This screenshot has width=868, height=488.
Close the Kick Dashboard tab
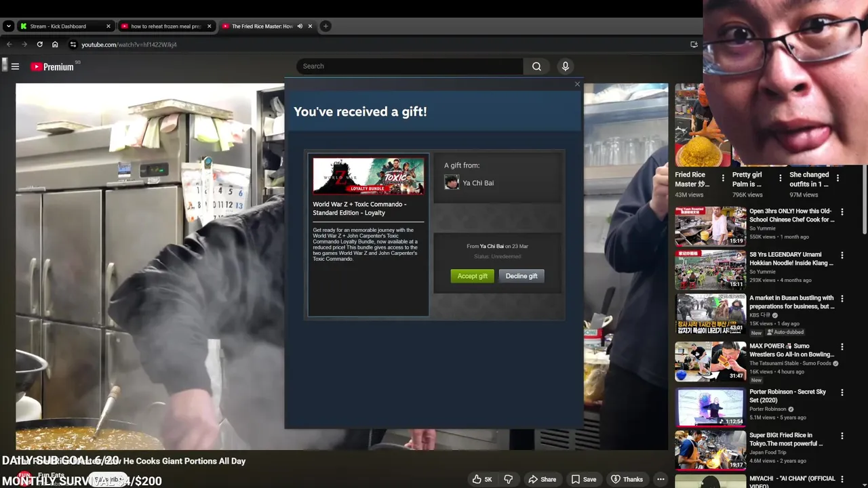108,26
